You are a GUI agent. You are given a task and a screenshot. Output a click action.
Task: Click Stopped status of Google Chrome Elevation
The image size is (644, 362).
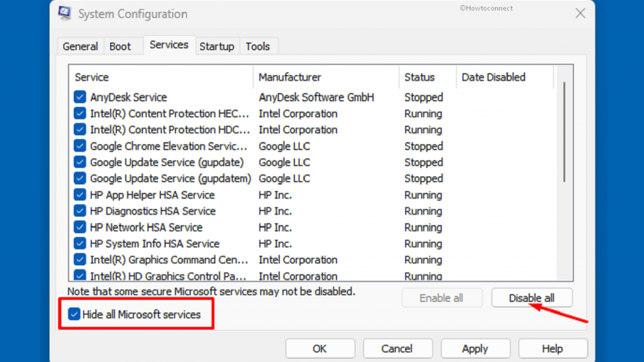[423, 146]
